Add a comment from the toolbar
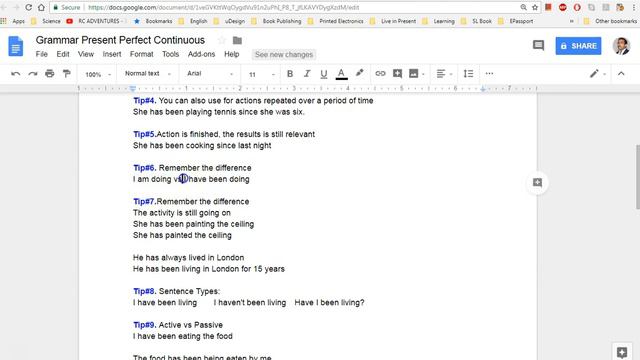640x360 pixels. tap(397, 73)
